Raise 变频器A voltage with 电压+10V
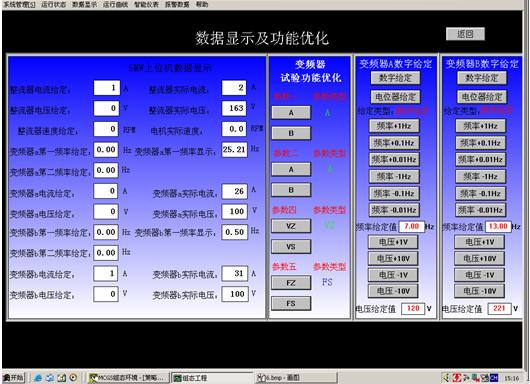 tap(393, 259)
